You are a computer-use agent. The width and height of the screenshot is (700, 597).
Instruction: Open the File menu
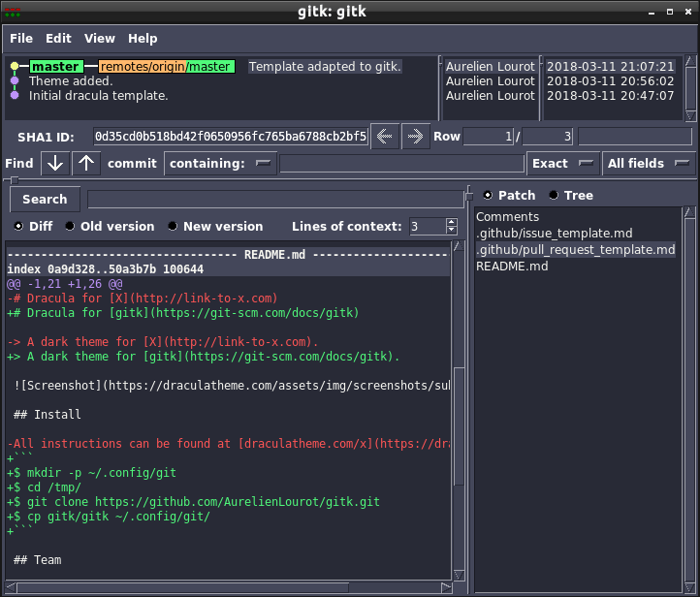pyautogui.click(x=21, y=39)
